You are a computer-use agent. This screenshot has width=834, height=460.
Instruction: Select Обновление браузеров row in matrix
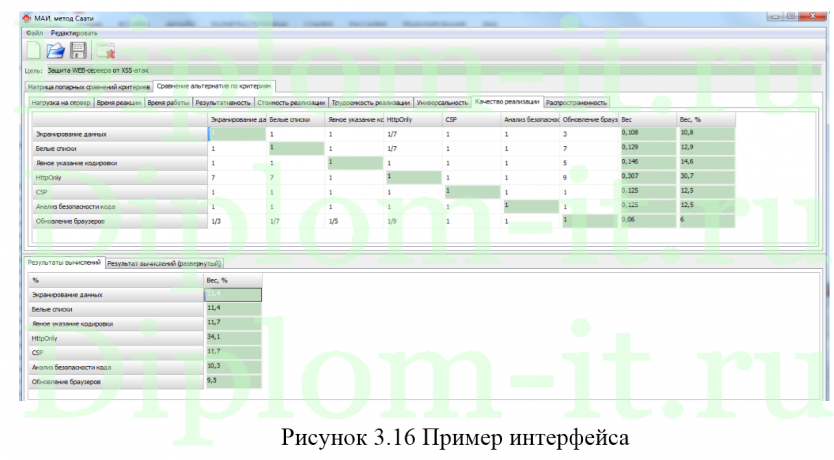[x=120, y=221]
